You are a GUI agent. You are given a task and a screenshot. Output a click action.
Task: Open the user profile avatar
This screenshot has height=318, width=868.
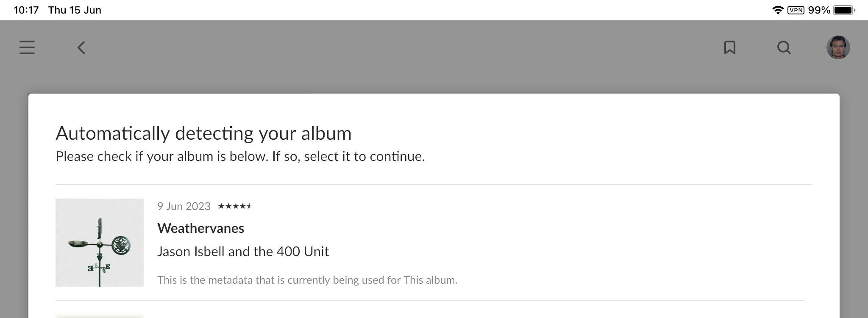click(x=838, y=47)
